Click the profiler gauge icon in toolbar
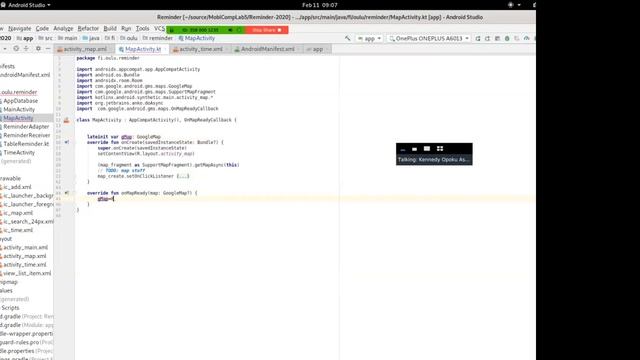Screen dimensions: 640x360 pyautogui.click(x=527, y=38)
